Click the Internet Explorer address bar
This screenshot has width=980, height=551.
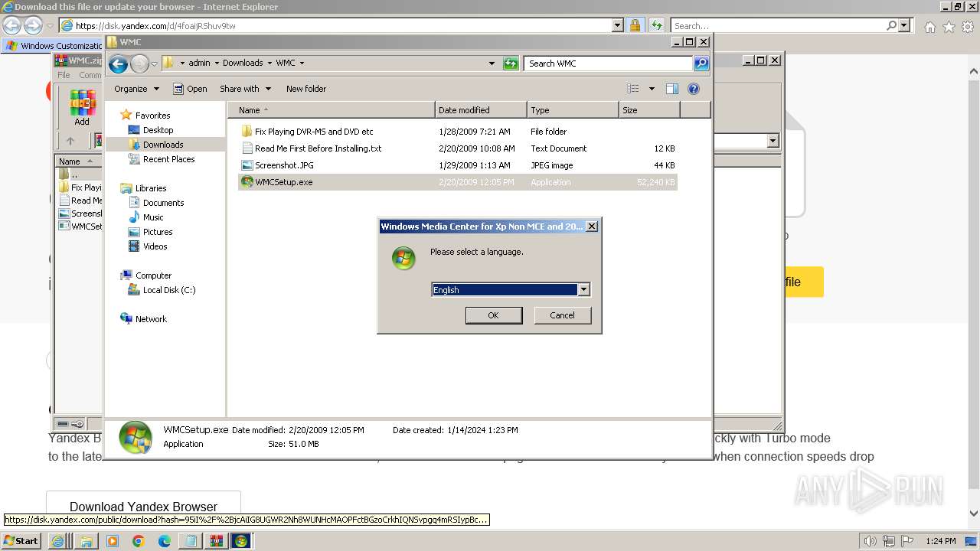point(342,25)
